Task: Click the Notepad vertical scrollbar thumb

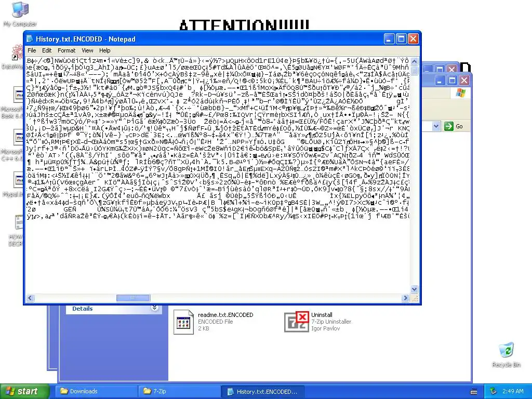Action: pos(414,70)
